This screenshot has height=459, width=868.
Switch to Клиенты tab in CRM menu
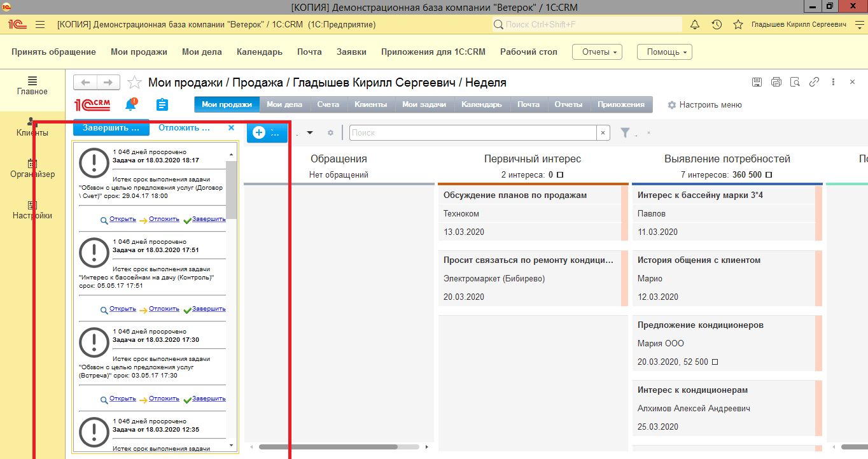click(x=370, y=104)
